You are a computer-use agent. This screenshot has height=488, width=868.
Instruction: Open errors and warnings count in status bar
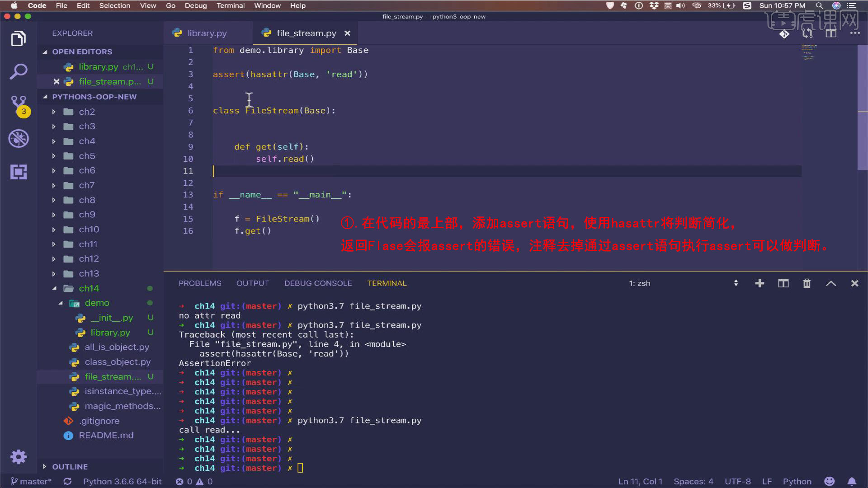point(194,482)
